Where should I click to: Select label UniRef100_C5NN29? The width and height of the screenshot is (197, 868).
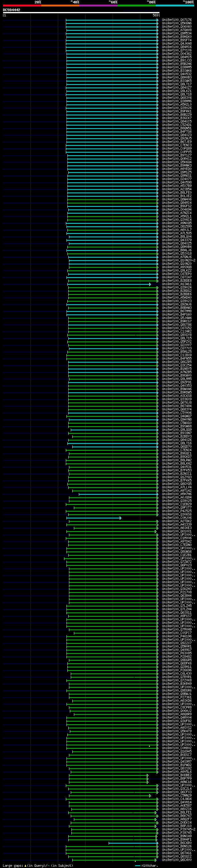point(177,795)
